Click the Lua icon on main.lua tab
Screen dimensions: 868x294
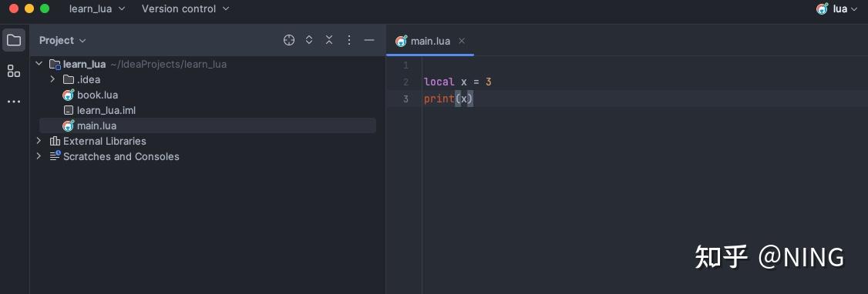click(x=402, y=41)
